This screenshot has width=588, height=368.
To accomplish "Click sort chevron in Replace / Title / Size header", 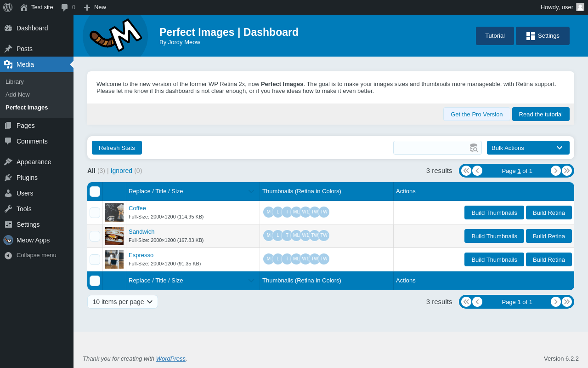I will coord(251,191).
